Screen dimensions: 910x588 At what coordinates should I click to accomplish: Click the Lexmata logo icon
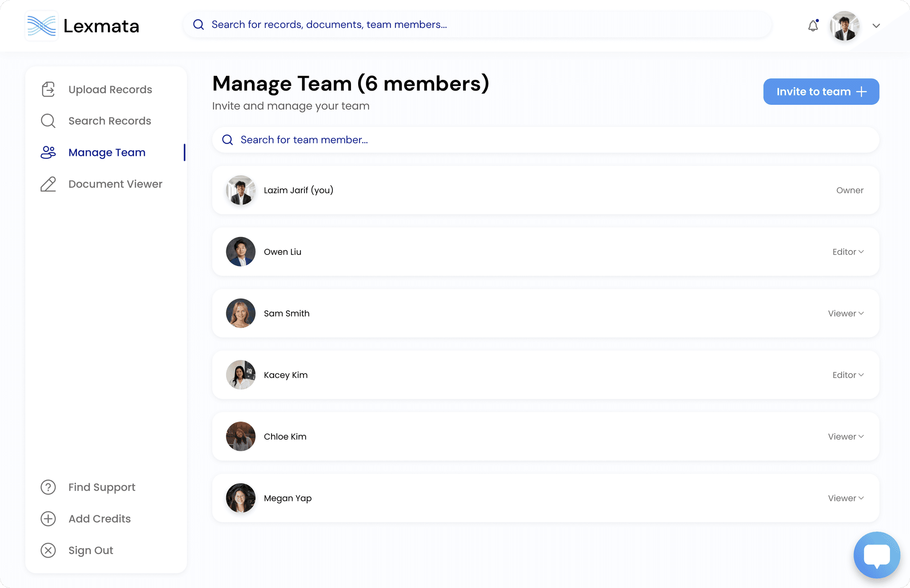coord(42,26)
